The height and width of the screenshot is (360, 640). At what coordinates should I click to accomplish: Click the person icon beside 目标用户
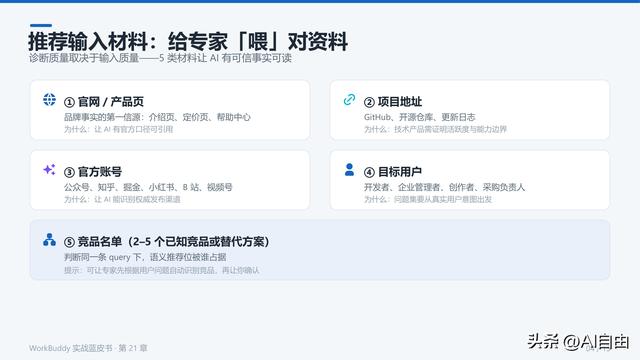[349, 170]
